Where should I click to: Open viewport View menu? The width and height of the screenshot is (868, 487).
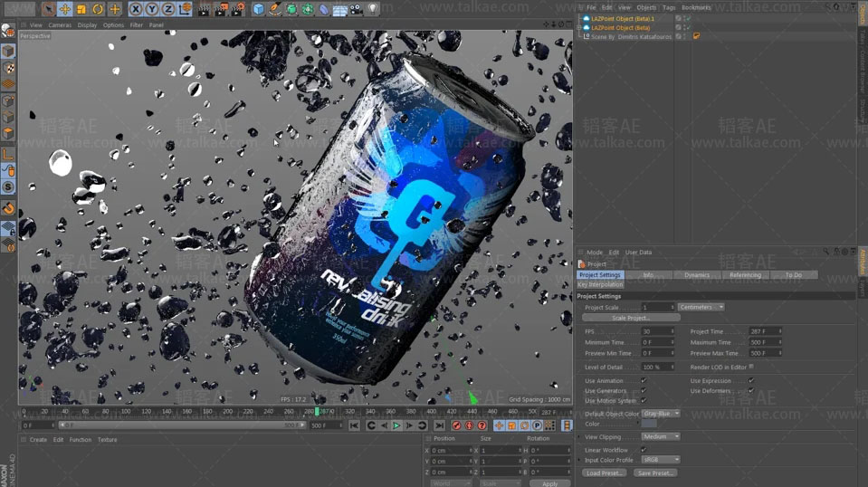point(36,25)
